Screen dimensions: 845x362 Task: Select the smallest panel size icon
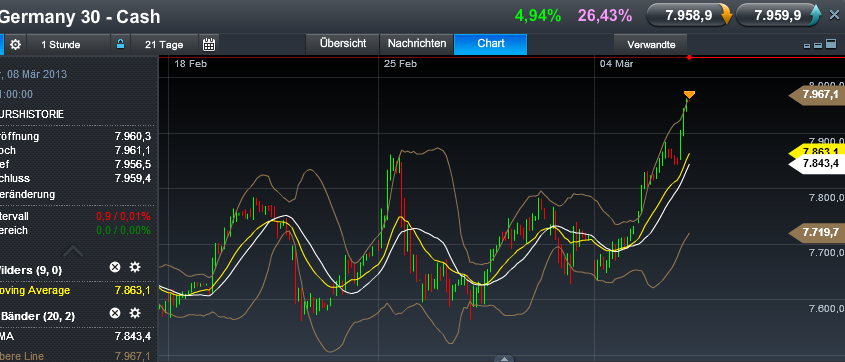(x=807, y=46)
